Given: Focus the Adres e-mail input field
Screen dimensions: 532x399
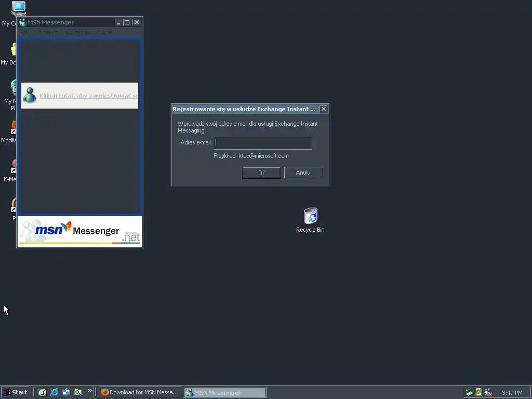Looking at the screenshot, I should tap(263, 143).
